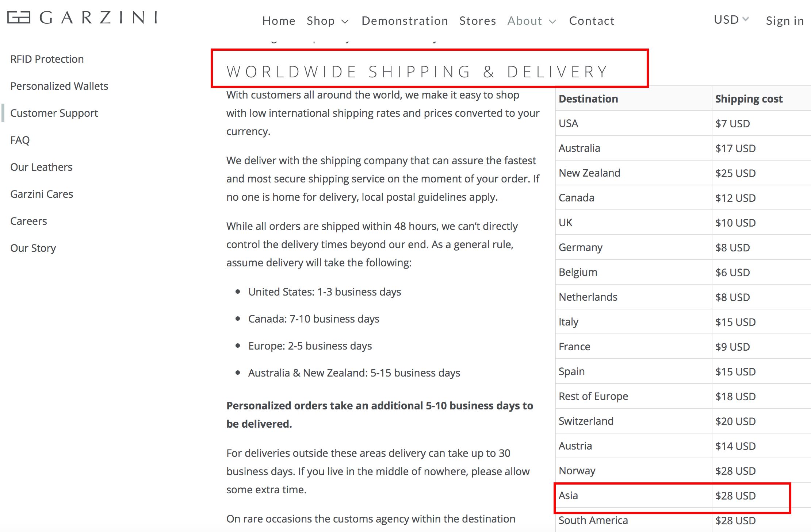Click the Asia row in shipping table
Image resolution: width=811 pixels, height=532 pixels.
tap(672, 496)
